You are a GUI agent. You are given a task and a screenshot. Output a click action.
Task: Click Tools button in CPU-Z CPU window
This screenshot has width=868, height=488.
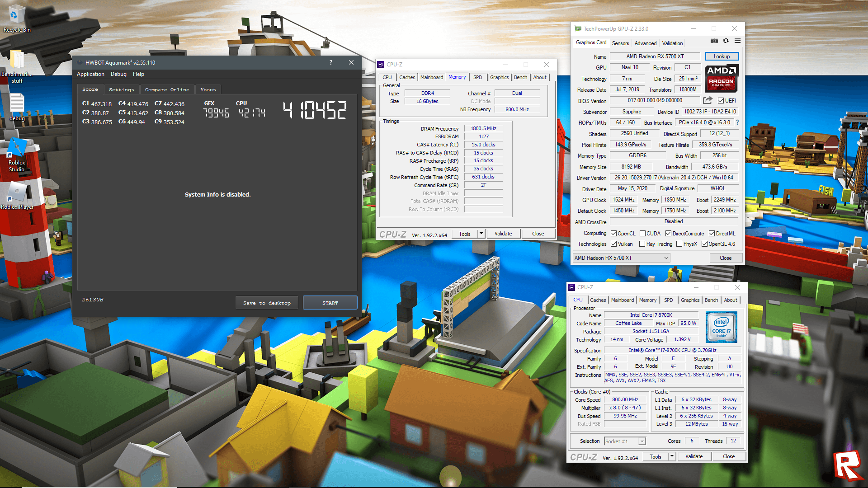coord(656,456)
